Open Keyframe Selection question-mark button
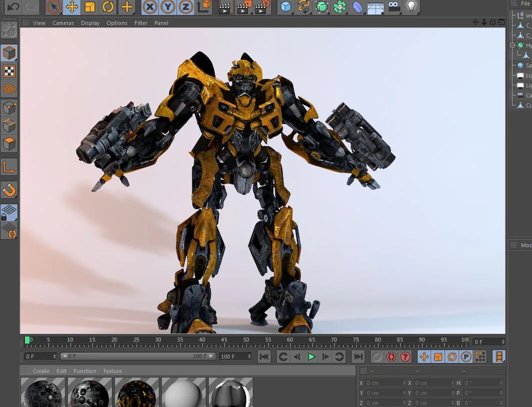Viewport: 532px width, 407px height. 405,357
